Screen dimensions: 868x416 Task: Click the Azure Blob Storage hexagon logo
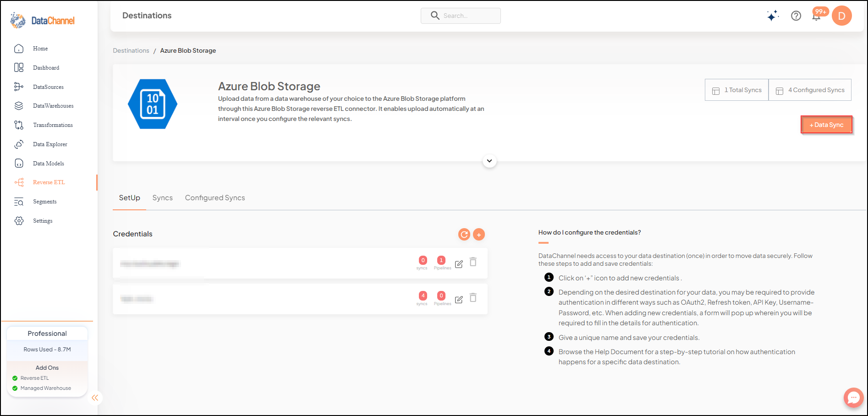pos(153,104)
